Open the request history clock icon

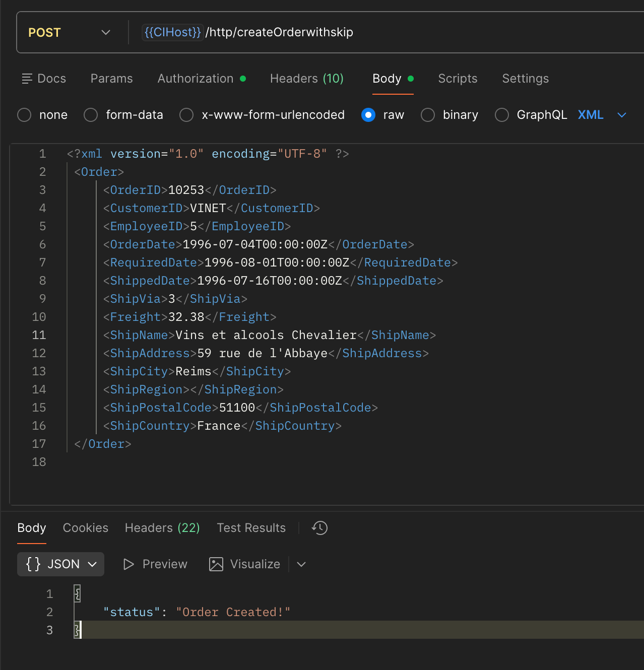(x=319, y=528)
